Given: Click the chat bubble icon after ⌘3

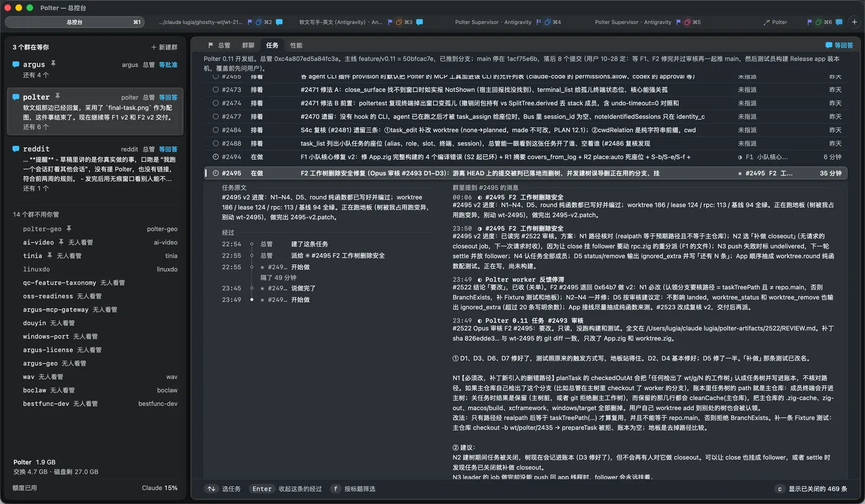Looking at the screenshot, I should tap(420, 22).
